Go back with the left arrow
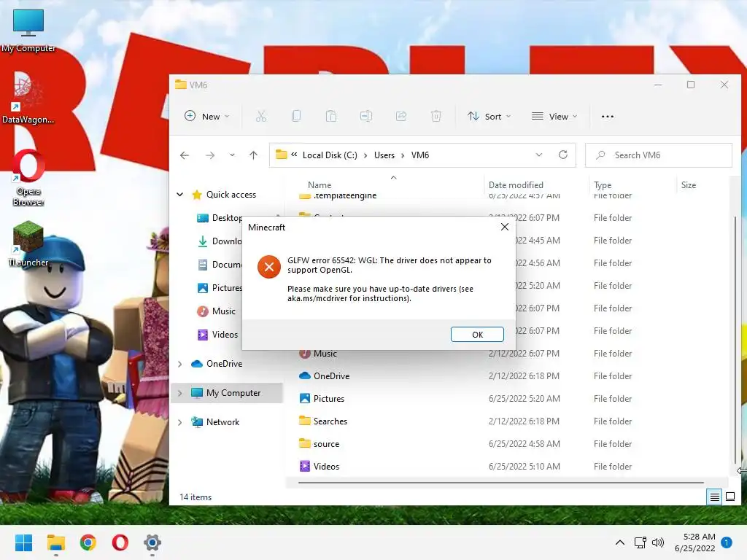The image size is (747, 560). point(185,155)
